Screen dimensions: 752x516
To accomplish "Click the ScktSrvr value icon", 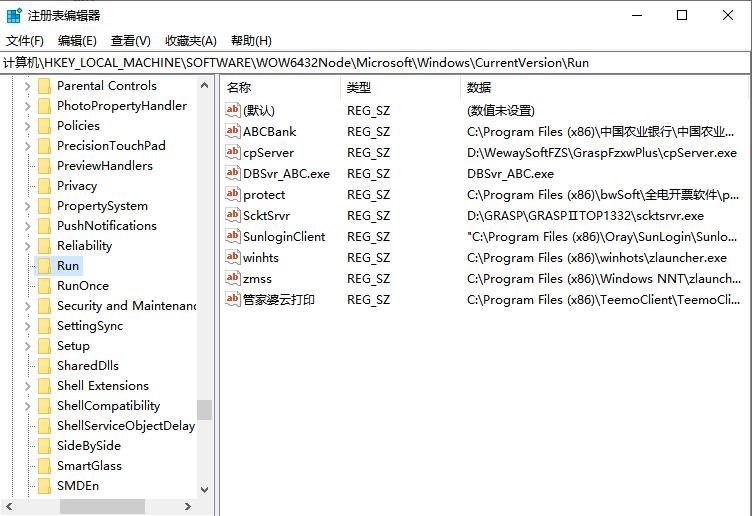I will click(233, 215).
